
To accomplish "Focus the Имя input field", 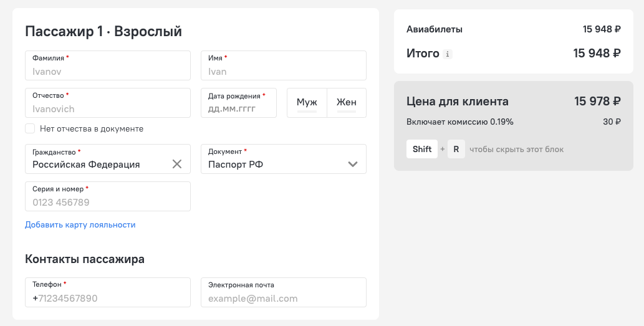I will click(284, 65).
